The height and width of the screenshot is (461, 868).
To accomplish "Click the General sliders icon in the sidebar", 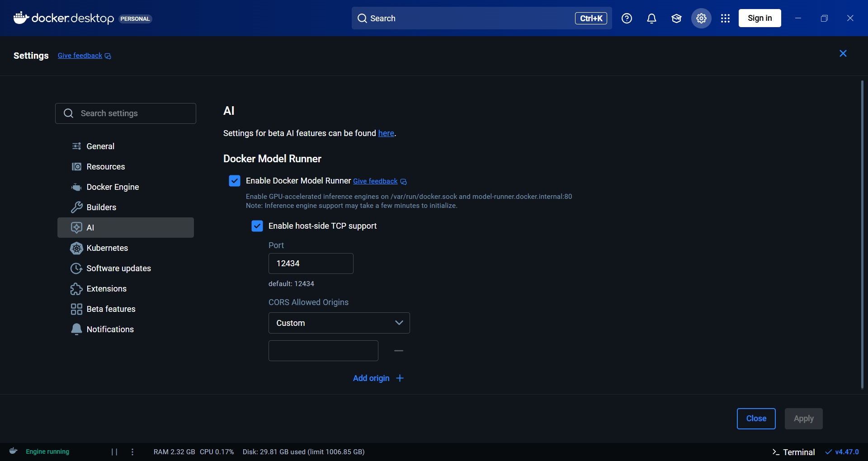I will pyautogui.click(x=76, y=146).
